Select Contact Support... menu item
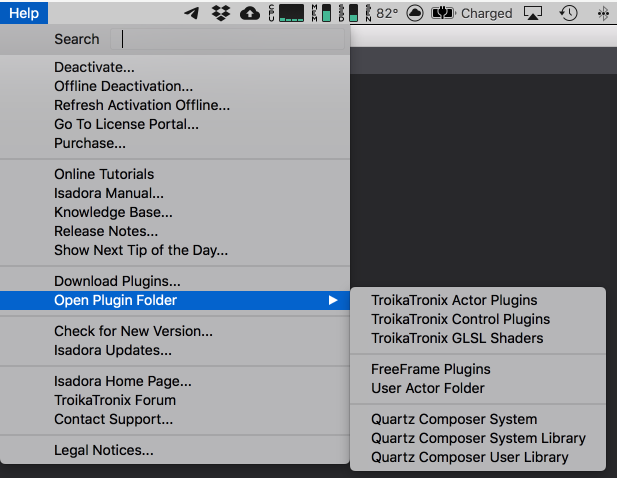This screenshot has width=617, height=478. (175, 419)
